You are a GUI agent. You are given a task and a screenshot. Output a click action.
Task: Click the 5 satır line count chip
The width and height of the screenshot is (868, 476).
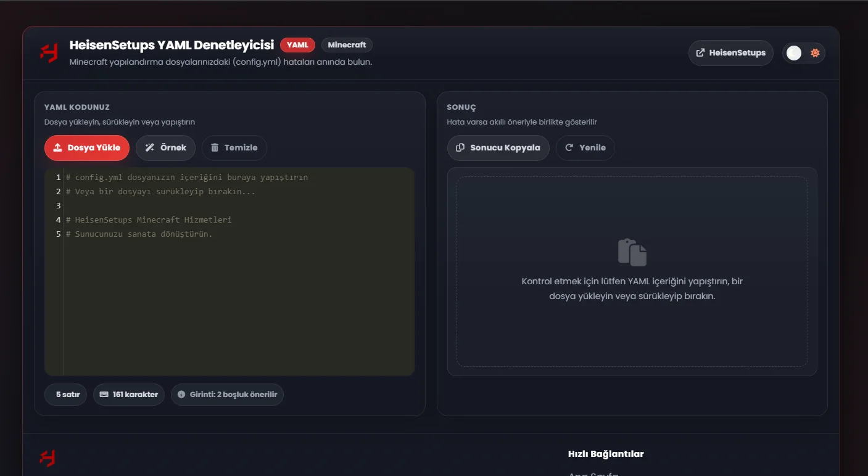[65, 395]
